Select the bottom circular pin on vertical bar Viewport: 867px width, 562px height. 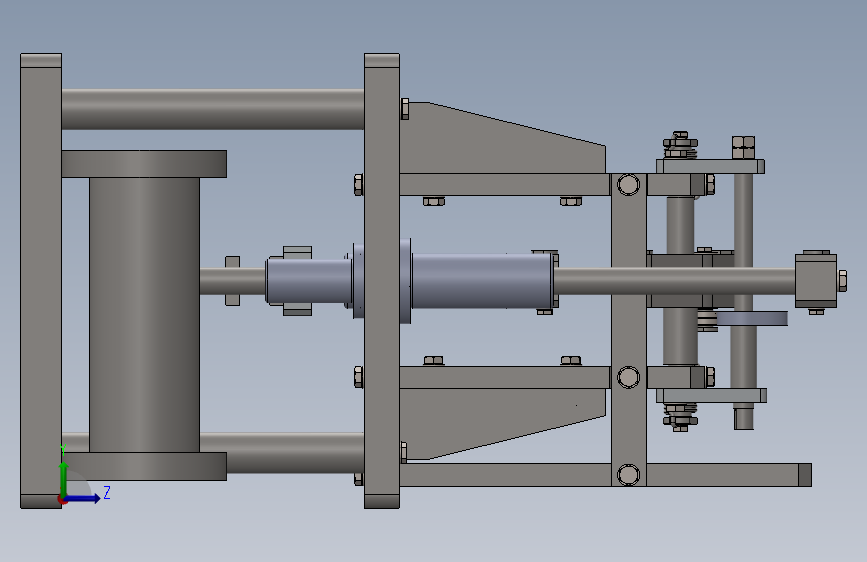[628, 475]
